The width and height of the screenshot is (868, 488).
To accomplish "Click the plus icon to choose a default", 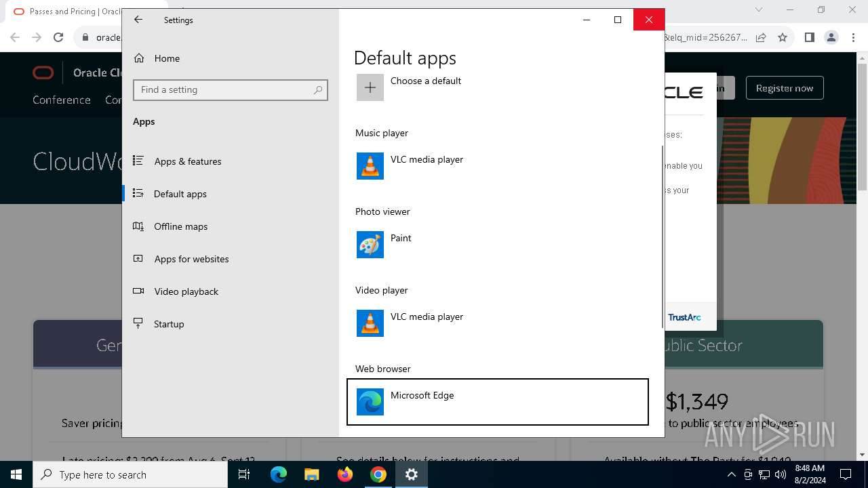I will point(370,87).
